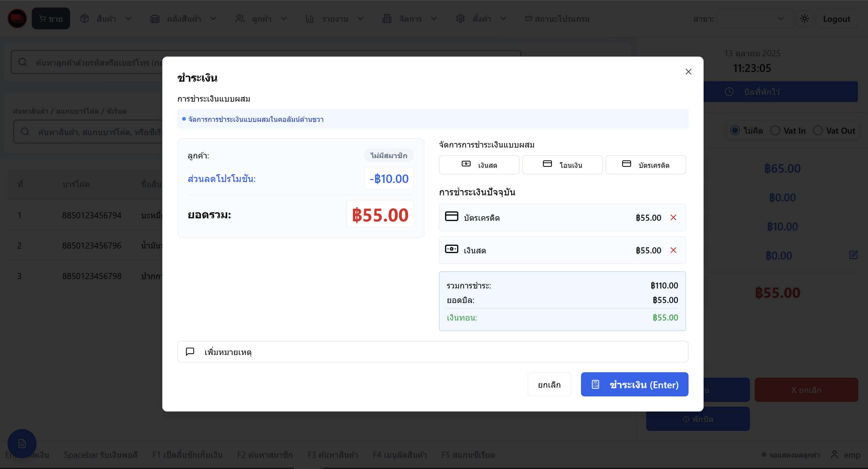Add โอนเงิน transfer payment method
Viewport: 868px width, 469px height.
[562, 165]
